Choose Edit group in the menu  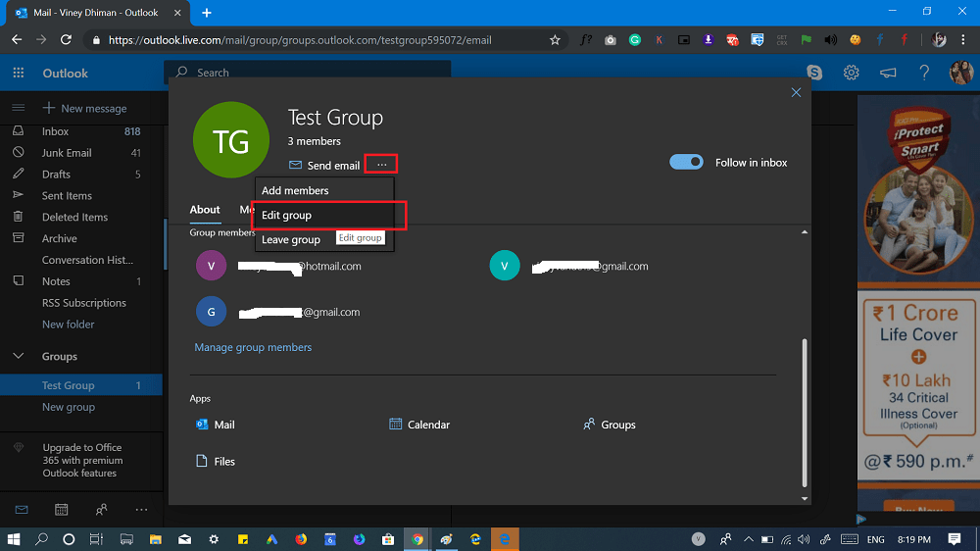coord(324,215)
